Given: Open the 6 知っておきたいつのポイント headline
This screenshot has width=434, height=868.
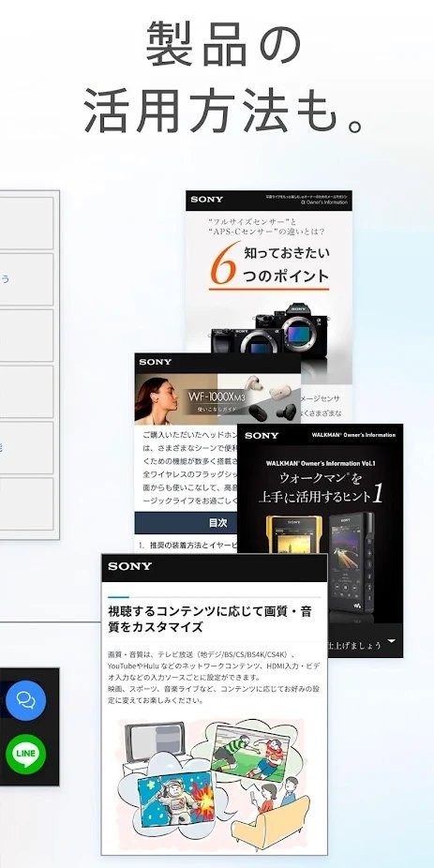Looking at the screenshot, I should click(270, 264).
